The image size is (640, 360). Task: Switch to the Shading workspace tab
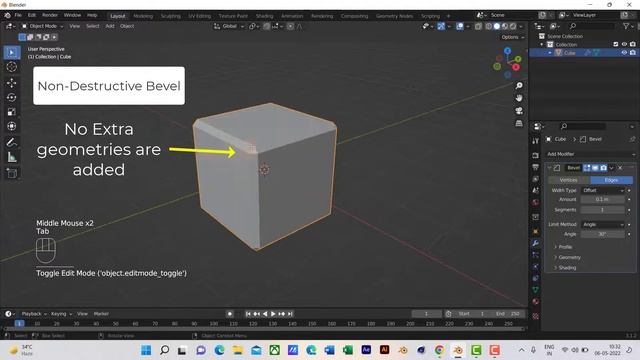point(264,16)
